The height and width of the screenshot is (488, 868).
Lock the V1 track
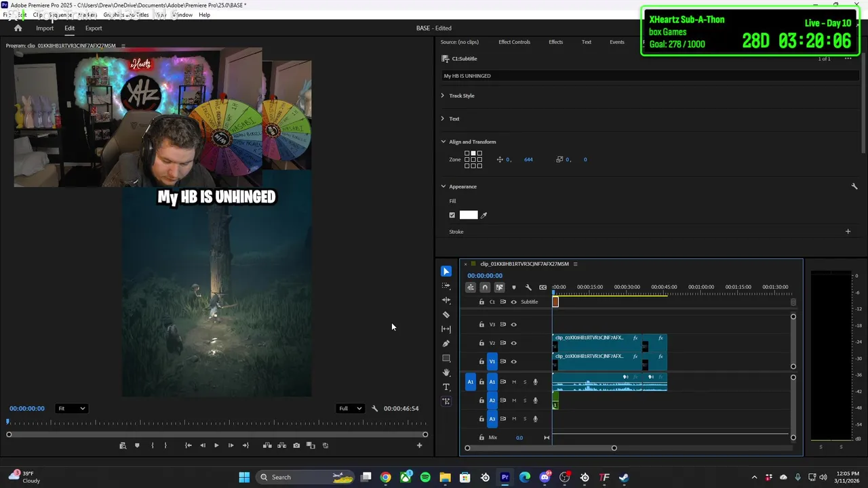point(481,361)
